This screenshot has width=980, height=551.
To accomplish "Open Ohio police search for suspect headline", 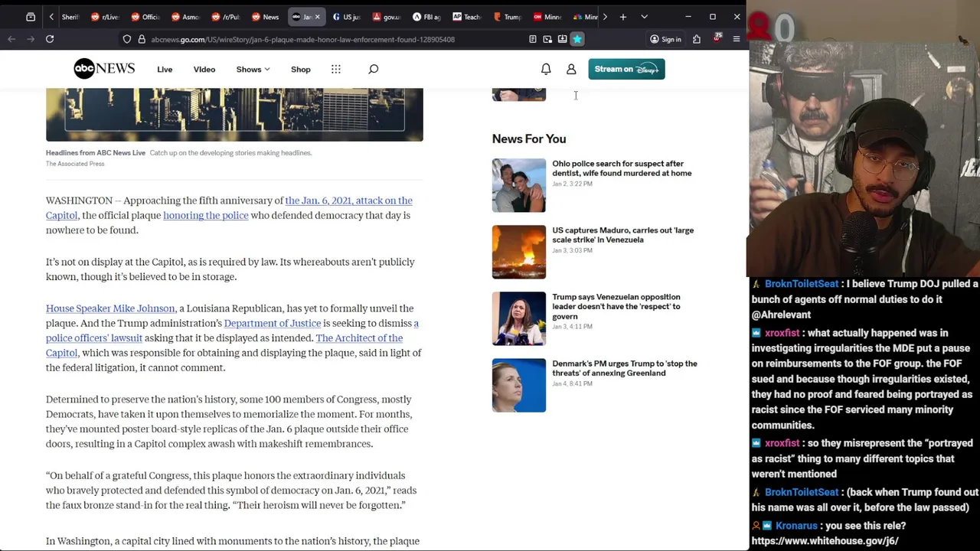I will click(622, 168).
